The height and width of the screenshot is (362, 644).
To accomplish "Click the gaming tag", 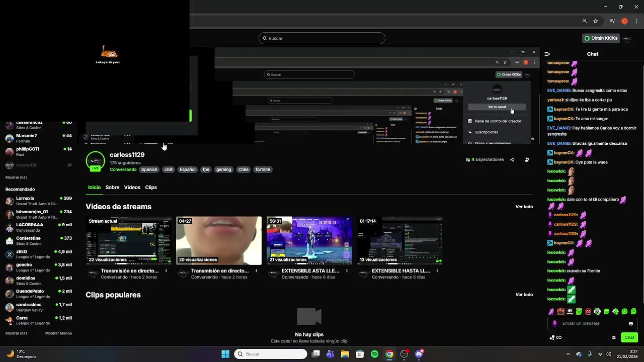I will coord(223,169).
